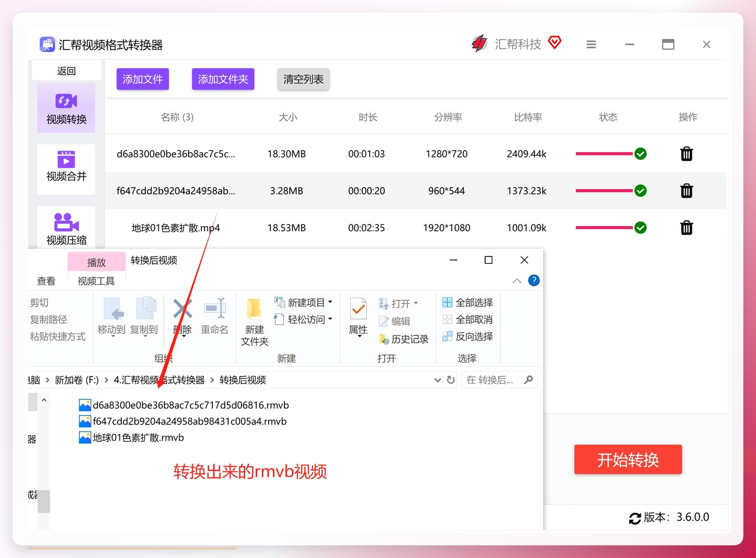Collapse the Explorer ribbon with the chevron
Screen dimensions: 756x558
517,281
